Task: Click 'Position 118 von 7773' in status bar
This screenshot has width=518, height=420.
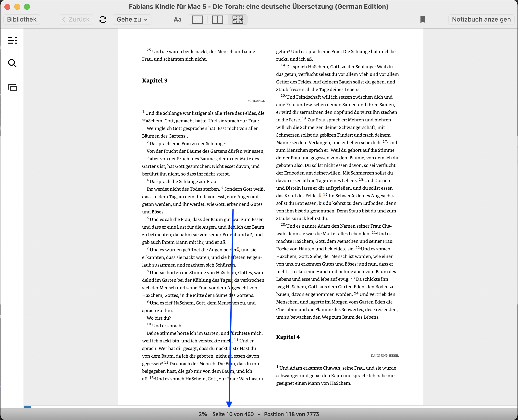Action: pos(291,414)
